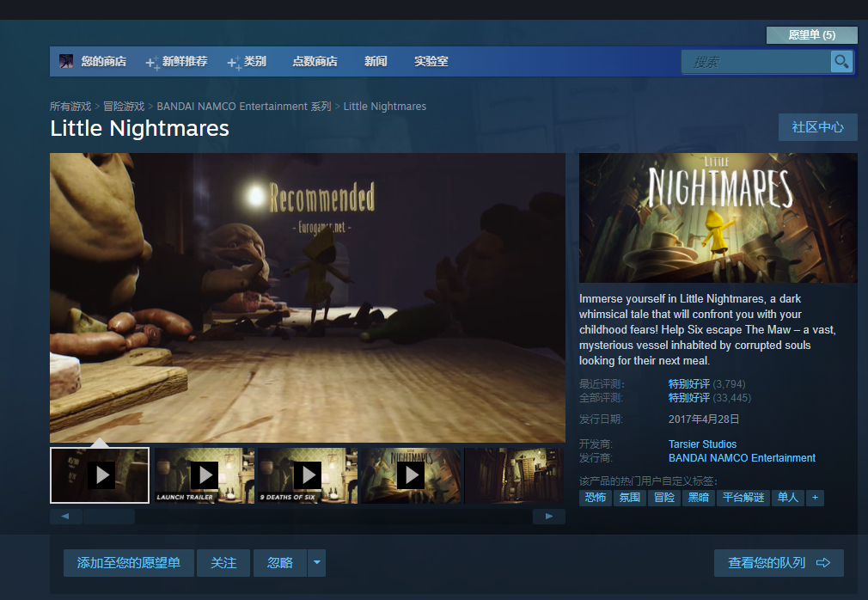
Task: Play the first video thumbnail
Action: pyautogui.click(x=100, y=475)
